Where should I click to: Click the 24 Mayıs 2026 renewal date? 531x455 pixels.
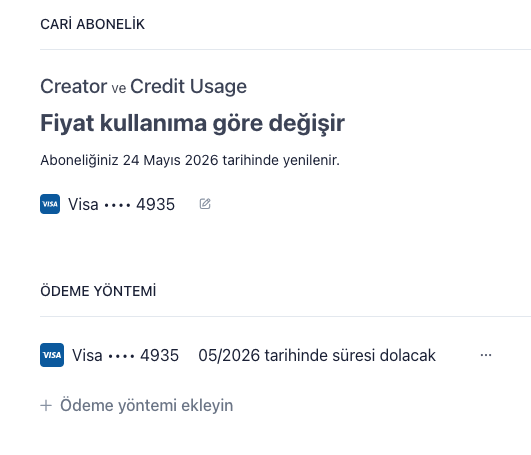pos(171,160)
